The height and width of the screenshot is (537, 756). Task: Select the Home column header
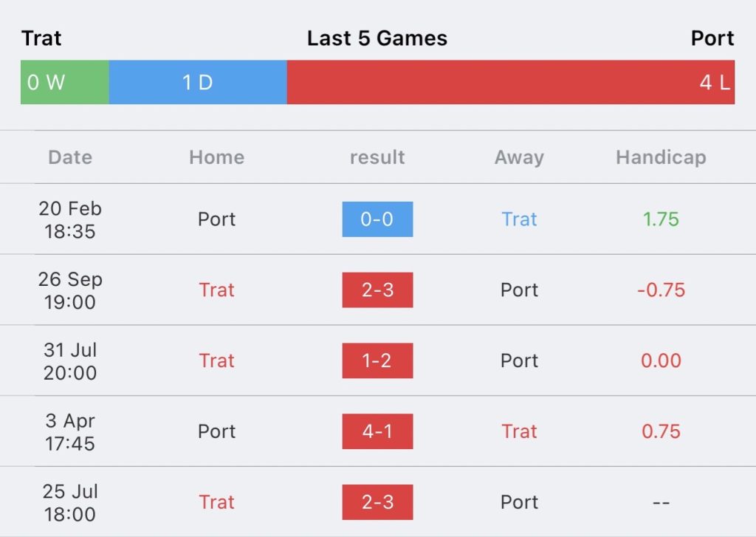tap(216, 157)
